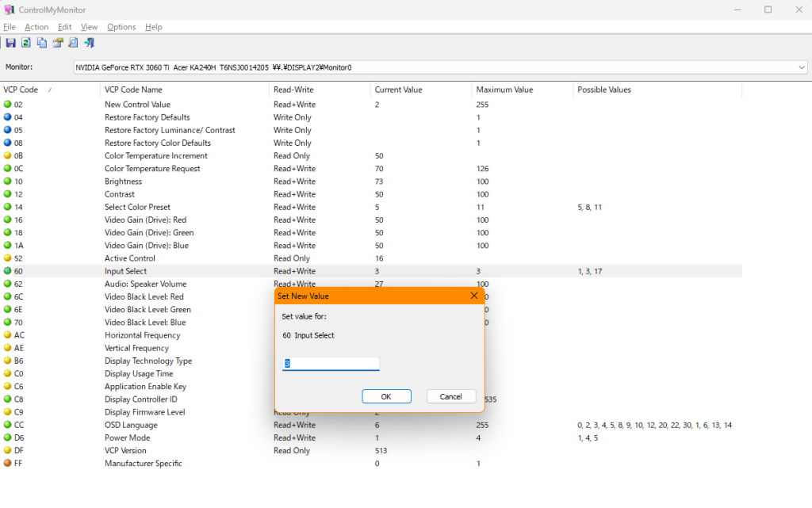812x508 pixels.
Task: Select the green icon for Brightness row
Action: pyautogui.click(x=8, y=181)
